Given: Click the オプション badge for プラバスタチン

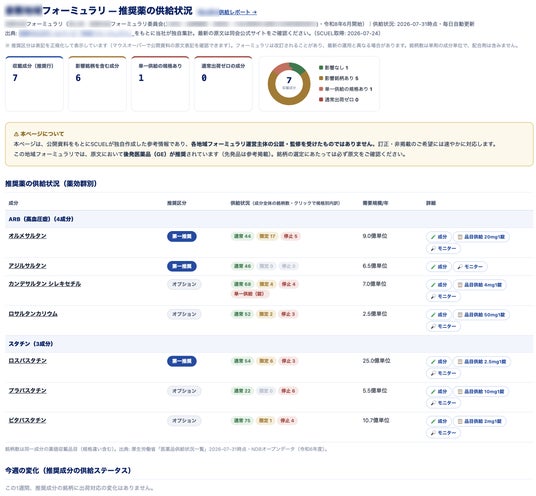Looking at the screenshot, I should (x=184, y=391).
